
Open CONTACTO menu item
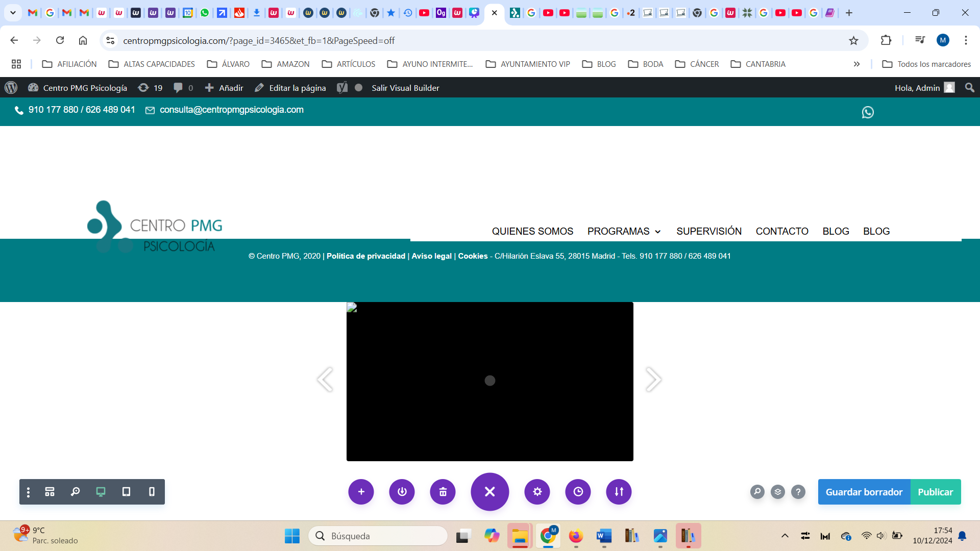pos(781,231)
